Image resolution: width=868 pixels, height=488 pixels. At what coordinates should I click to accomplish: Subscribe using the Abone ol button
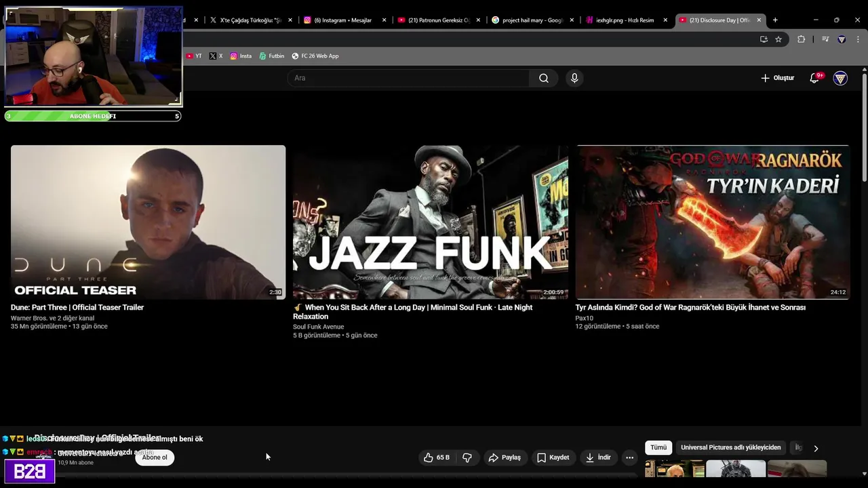155,457
